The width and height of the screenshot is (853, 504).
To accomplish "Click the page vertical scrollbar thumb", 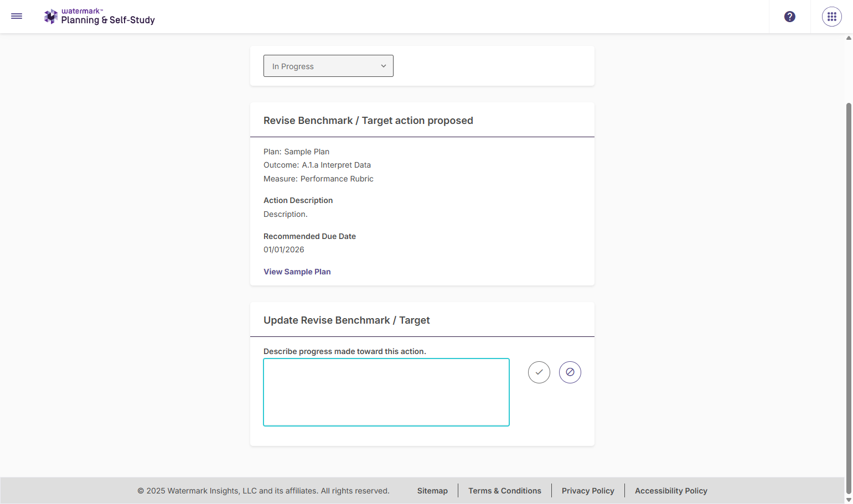I will [x=849, y=298].
